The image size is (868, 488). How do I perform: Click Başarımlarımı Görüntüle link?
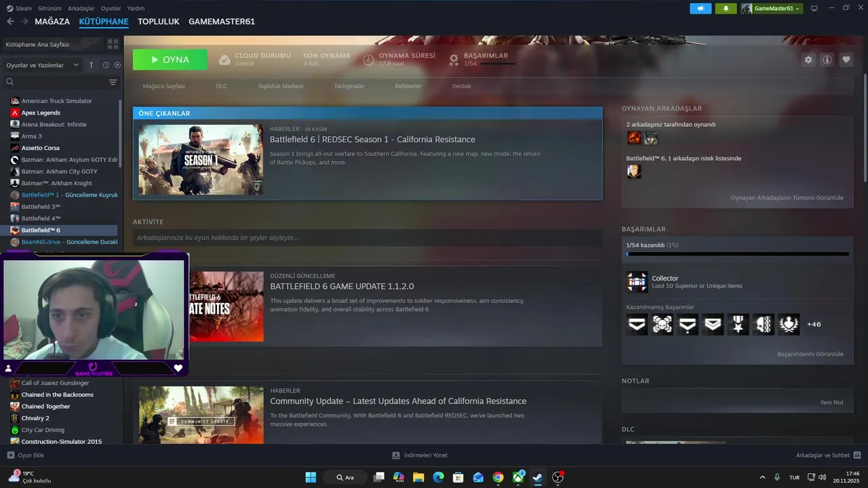[810, 354]
